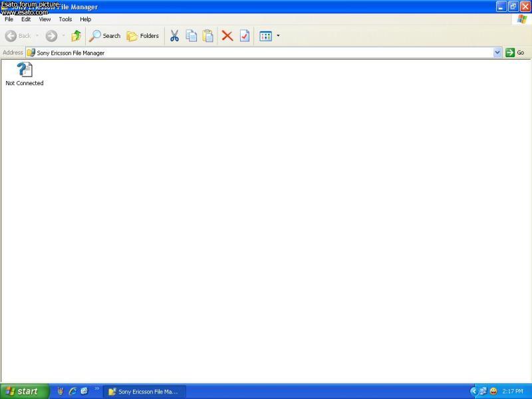Open the Search pane from the toolbar
Image resolution: width=532 pixels, height=399 pixels.
(104, 36)
